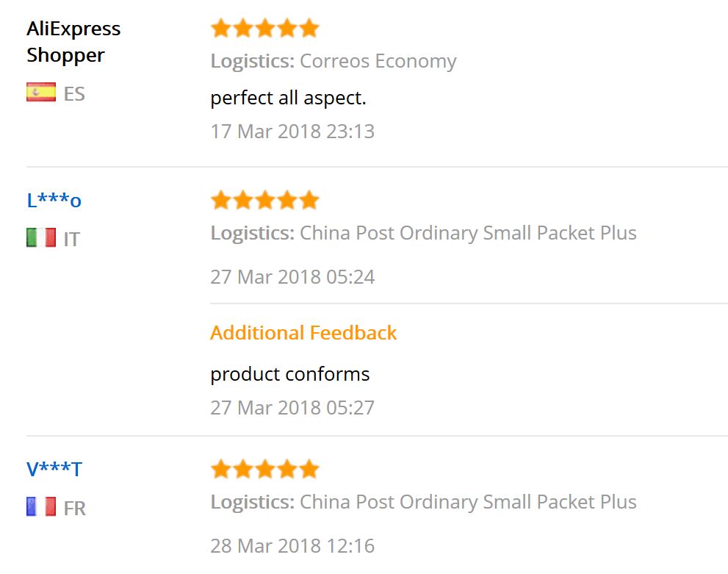The image size is (728, 574).
Task: Click the 27 Mar 2018 05:27 timestamp
Action: [x=292, y=408]
